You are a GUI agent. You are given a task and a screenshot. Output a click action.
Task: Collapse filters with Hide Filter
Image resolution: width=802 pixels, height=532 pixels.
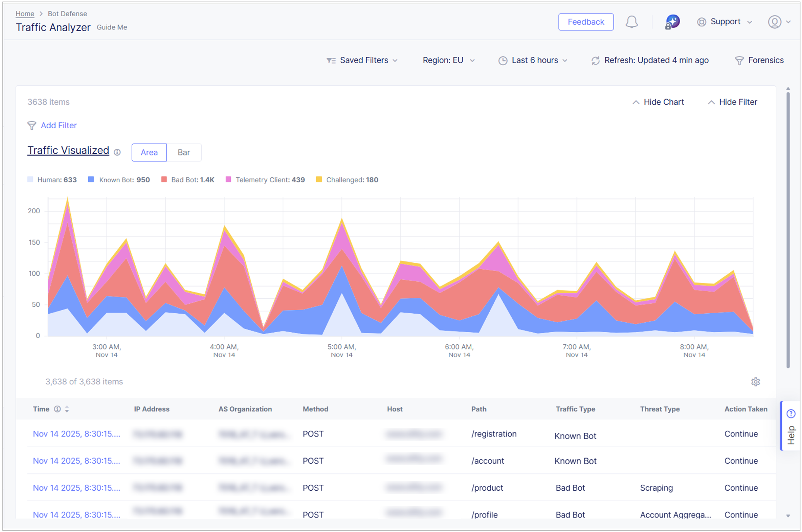pyautogui.click(x=732, y=102)
